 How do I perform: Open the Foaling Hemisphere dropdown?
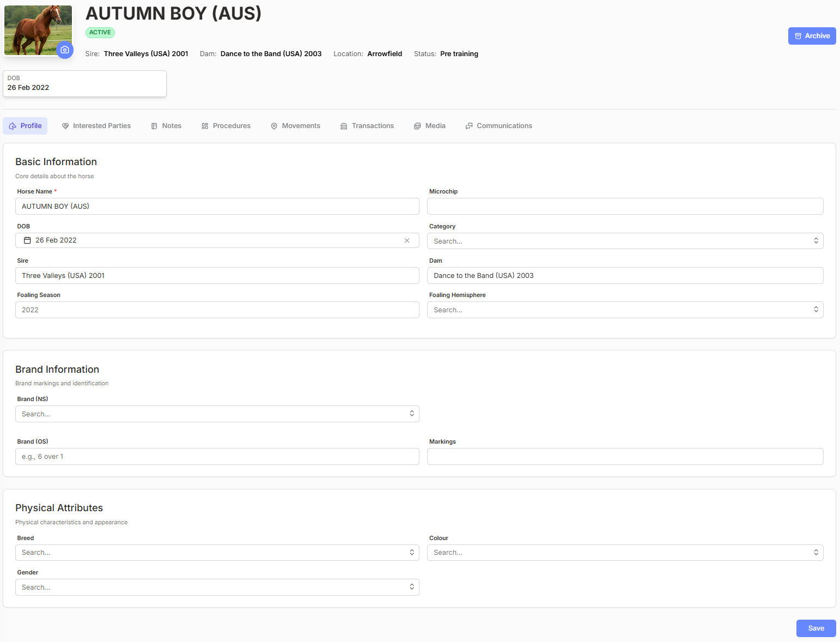coord(625,310)
